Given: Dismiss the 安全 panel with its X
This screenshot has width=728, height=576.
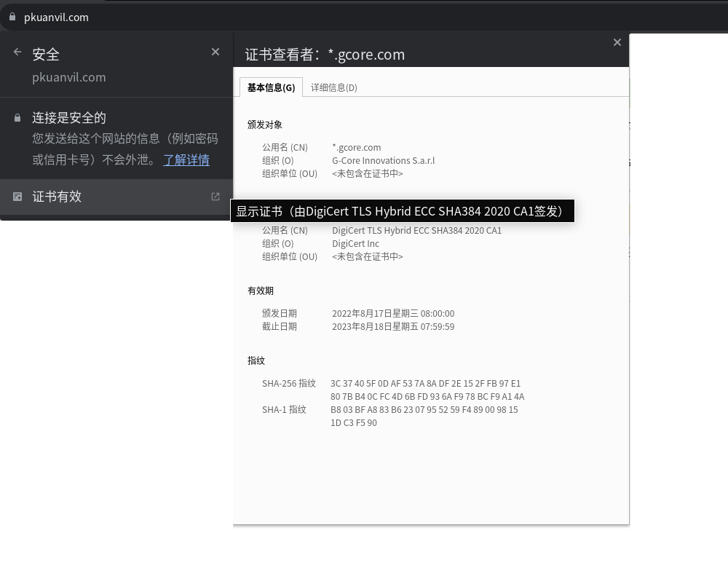Looking at the screenshot, I should (215, 52).
